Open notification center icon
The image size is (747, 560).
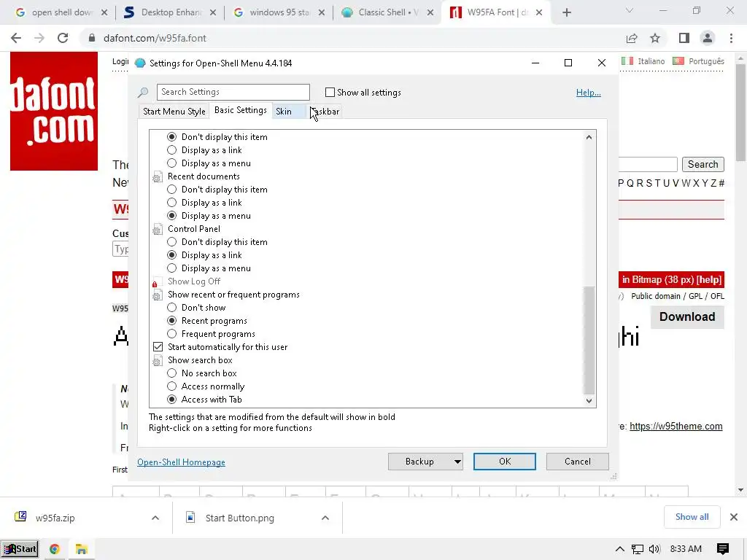click(723, 549)
